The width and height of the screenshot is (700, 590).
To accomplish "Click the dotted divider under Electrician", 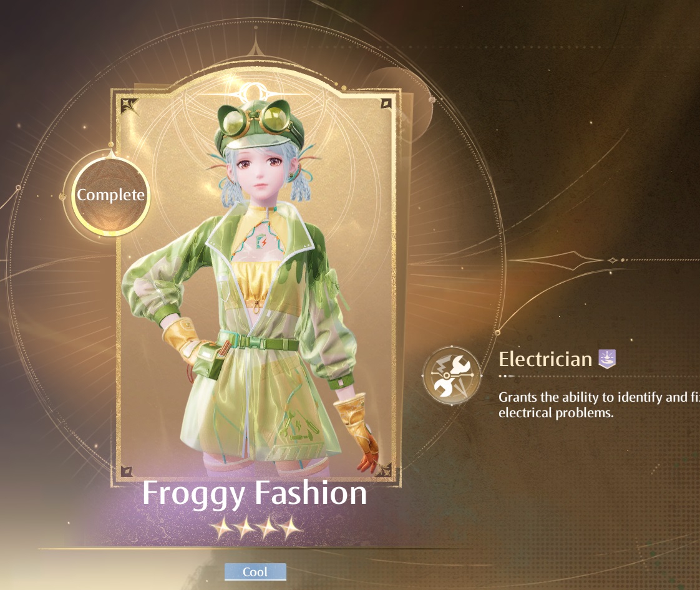I will [x=599, y=376].
